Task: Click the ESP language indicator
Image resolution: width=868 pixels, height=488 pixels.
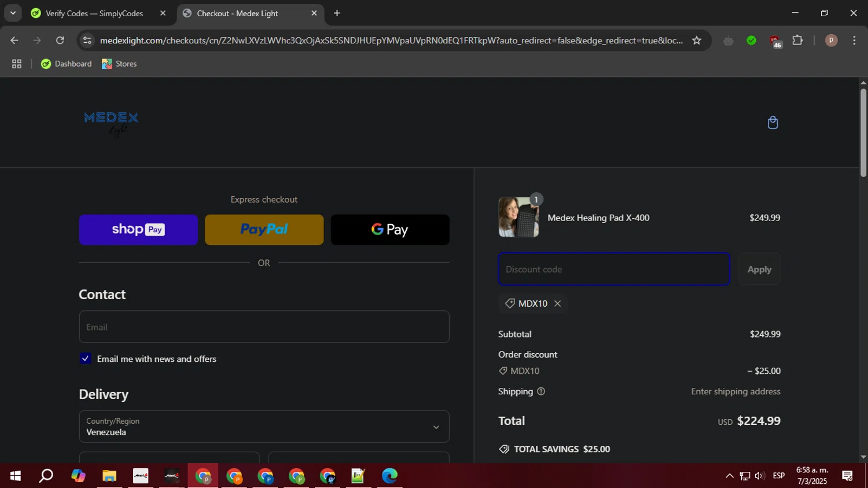Action: click(x=779, y=476)
